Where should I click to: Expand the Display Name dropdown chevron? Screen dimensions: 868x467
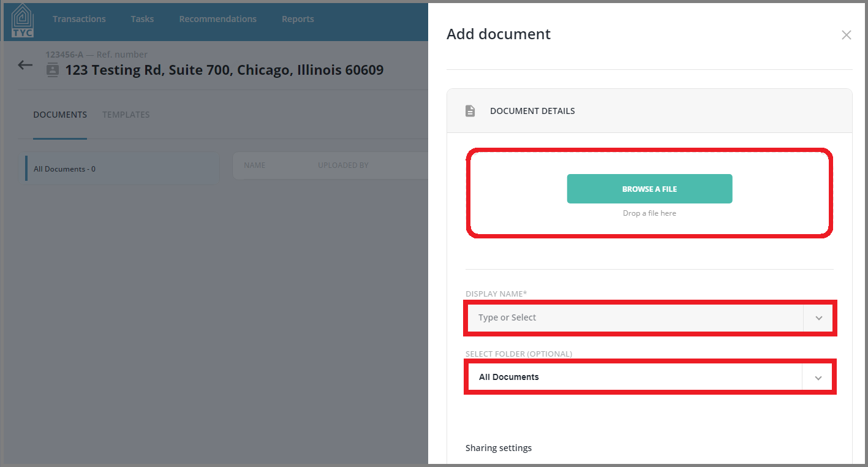(819, 318)
